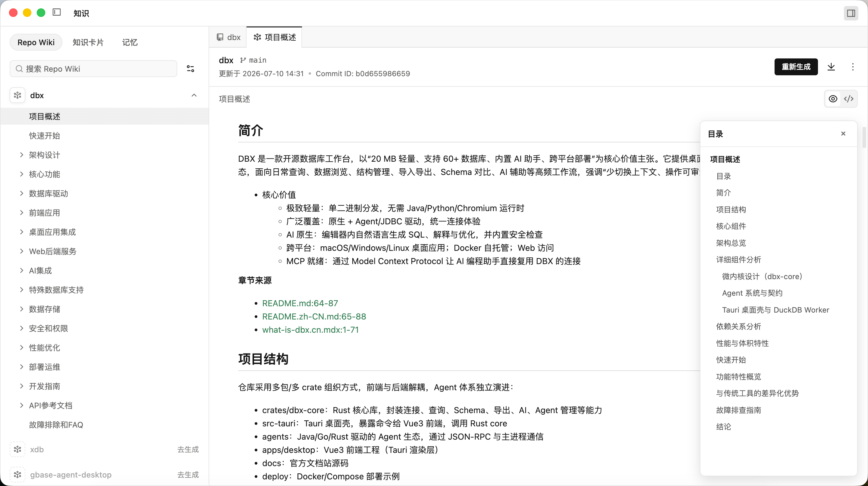Viewport: 868px width, 486px height.
Task: Open the README.md:64-87 source link
Action: 300,303
